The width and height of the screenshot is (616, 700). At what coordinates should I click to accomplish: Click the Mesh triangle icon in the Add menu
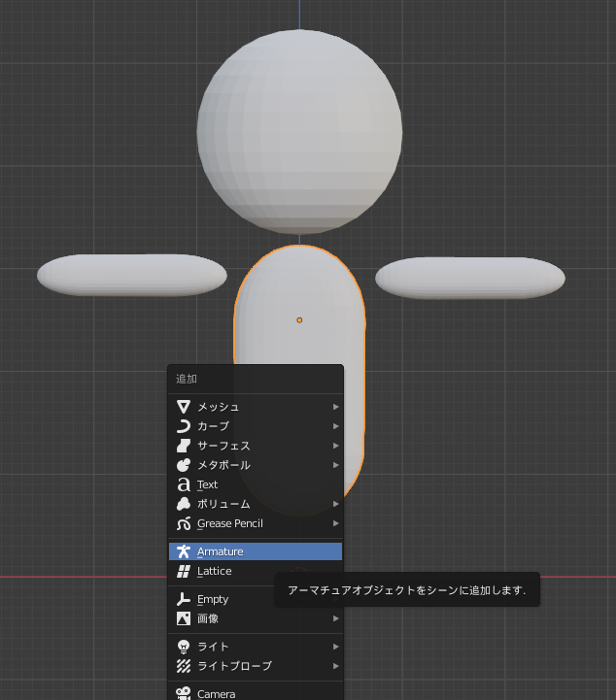(184, 407)
